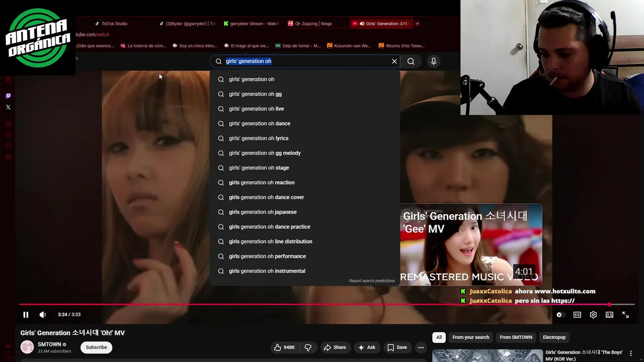The width and height of the screenshot is (644, 362).
Task: Enter fullscreen mode
Action: point(625,315)
